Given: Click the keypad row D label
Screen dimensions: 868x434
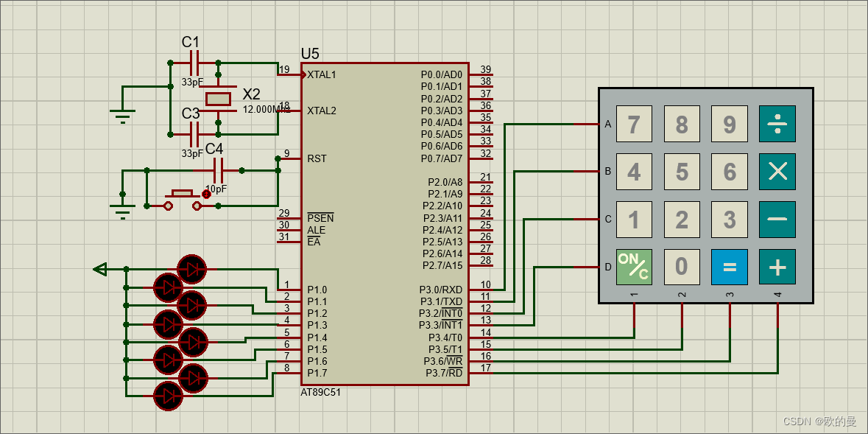Looking at the screenshot, I should pyautogui.click(x=608, y=267).
